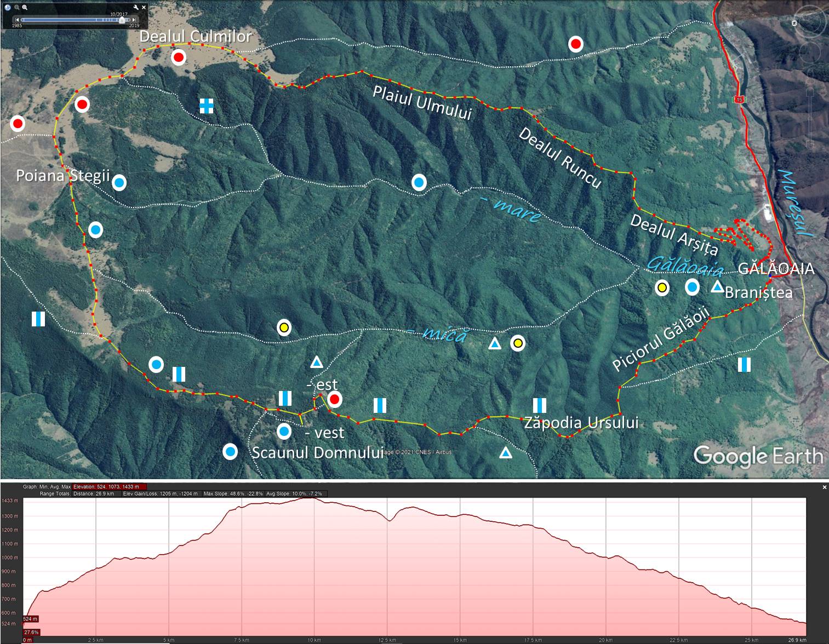829x644 pixels.
Task: Click the compass N north indicator
Action: 793,23
